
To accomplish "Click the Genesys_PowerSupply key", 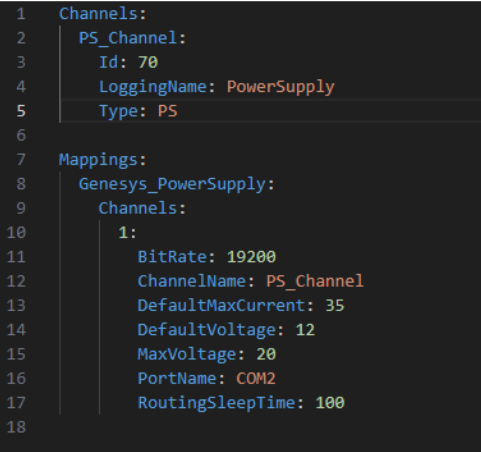I will click(x=172, y=184).
